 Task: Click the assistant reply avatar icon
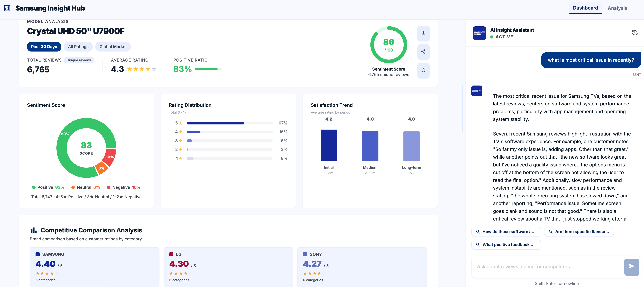point(477,91)
